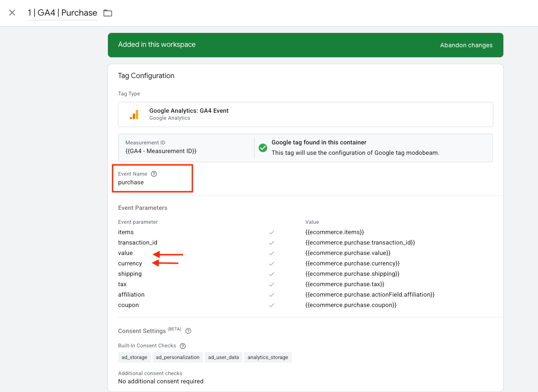Edit the tag name 1 | GA4 | Purchase
The image size is (538, 392).
coord(62,13)
